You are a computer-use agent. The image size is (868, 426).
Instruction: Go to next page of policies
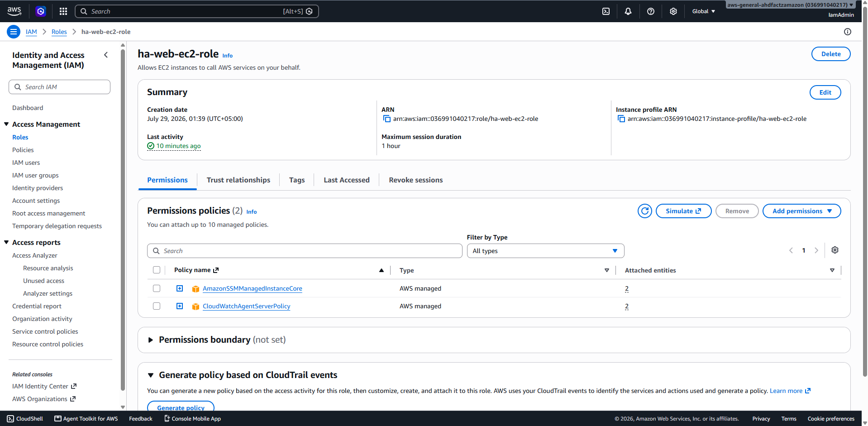tap(816, 250)
